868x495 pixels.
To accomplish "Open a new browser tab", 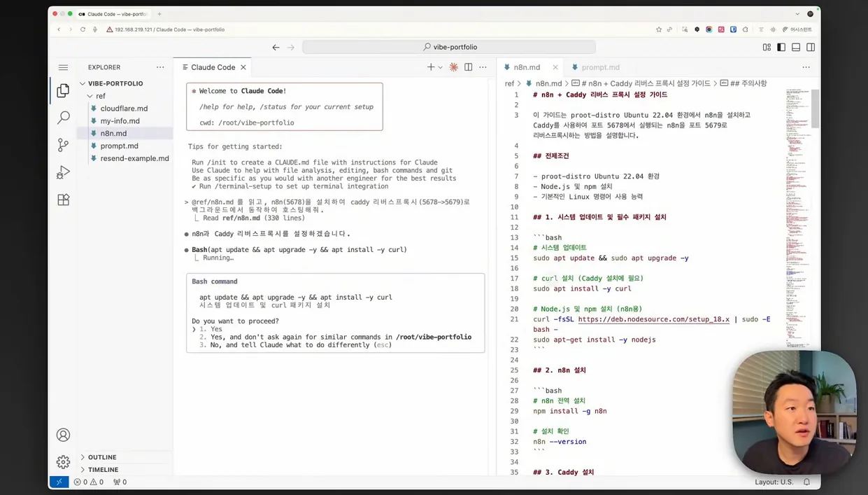I will coord(159,14).
